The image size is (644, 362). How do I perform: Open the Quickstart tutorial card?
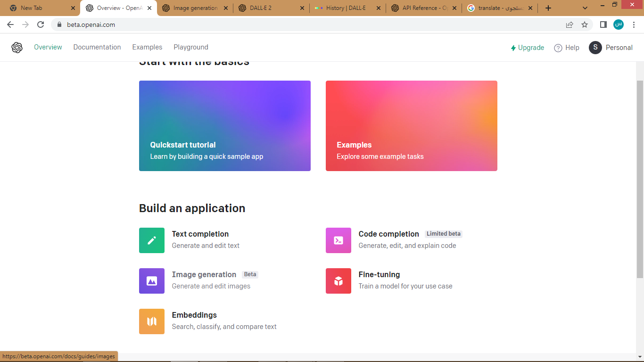225,126
